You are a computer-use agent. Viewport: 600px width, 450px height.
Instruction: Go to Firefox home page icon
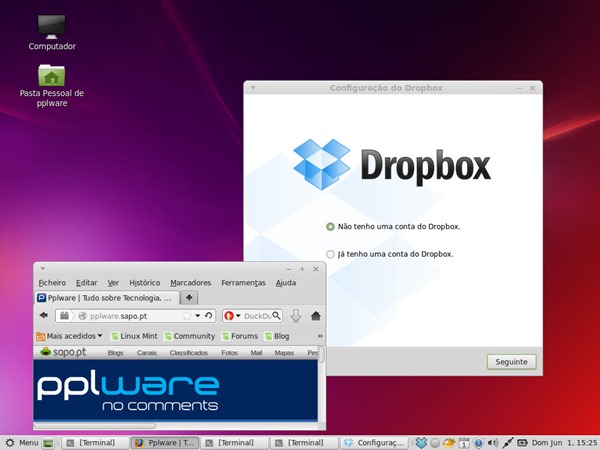click(x=316, y=316)
